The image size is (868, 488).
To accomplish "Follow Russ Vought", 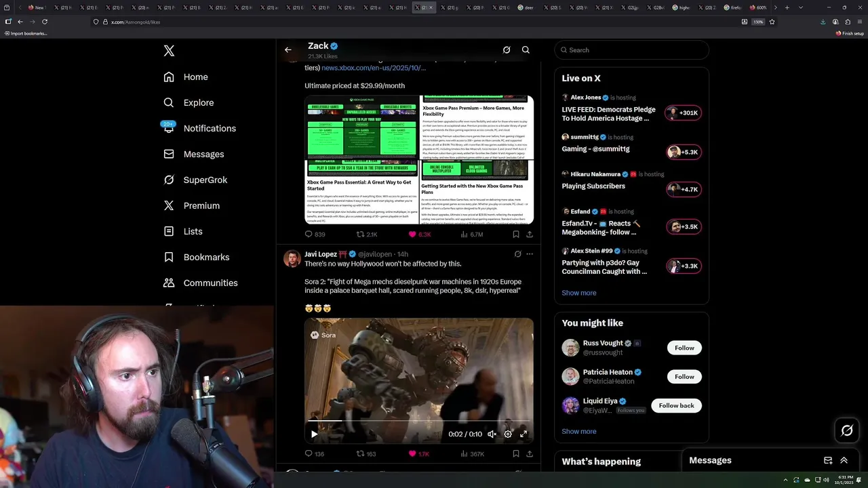I will 684,348.
